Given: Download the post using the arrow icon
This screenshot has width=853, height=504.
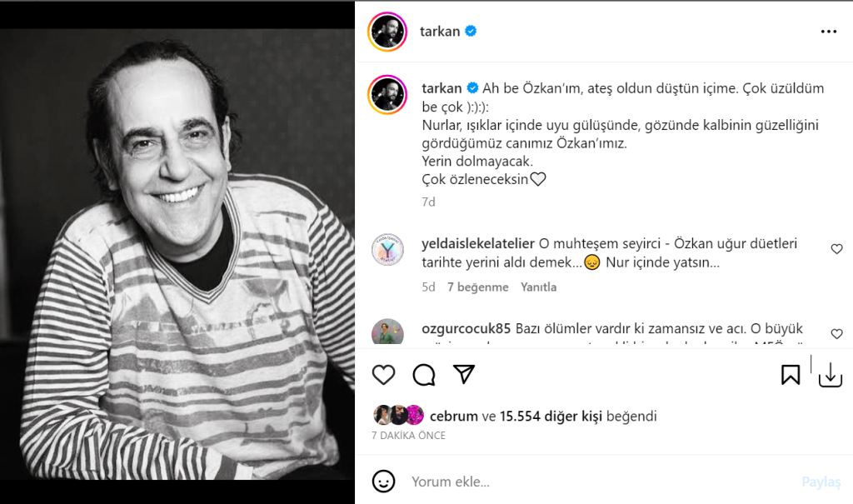Looking at the screenshot, I should 831,375.
